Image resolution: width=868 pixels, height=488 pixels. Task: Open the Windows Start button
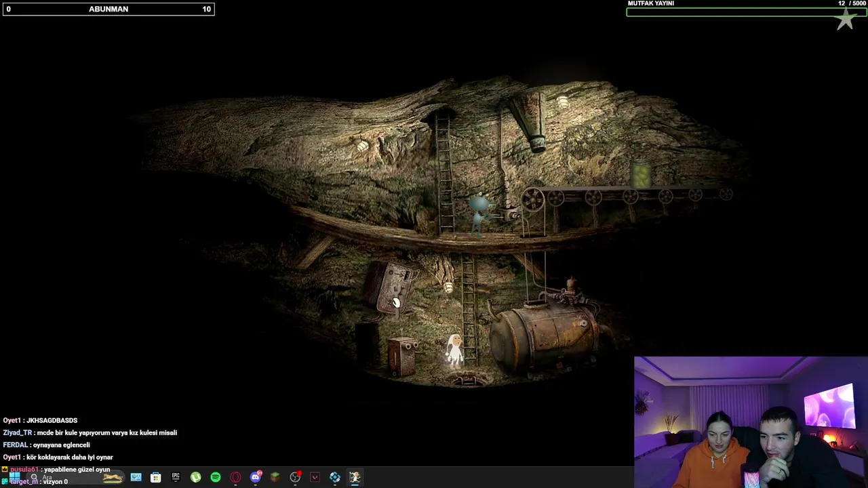(x=14, y=477)
